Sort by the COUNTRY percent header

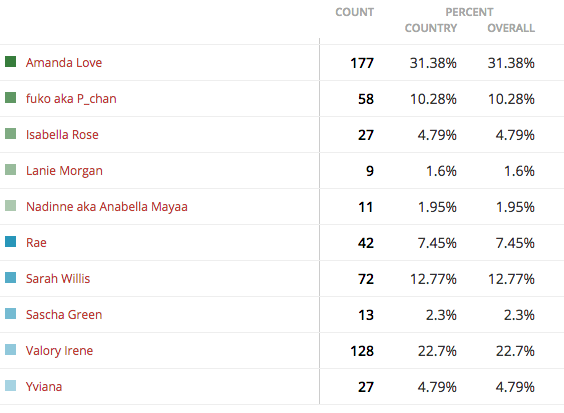coord(431,28)
